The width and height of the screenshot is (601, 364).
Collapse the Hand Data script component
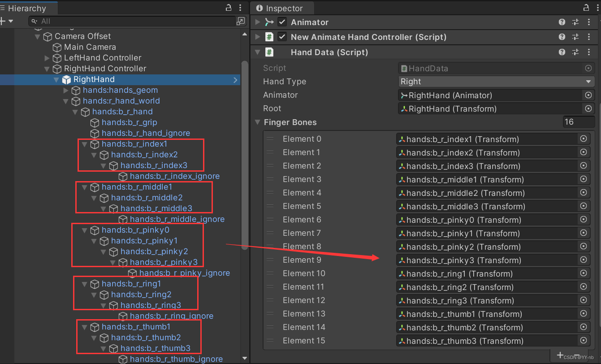click(x=258, y=52)
